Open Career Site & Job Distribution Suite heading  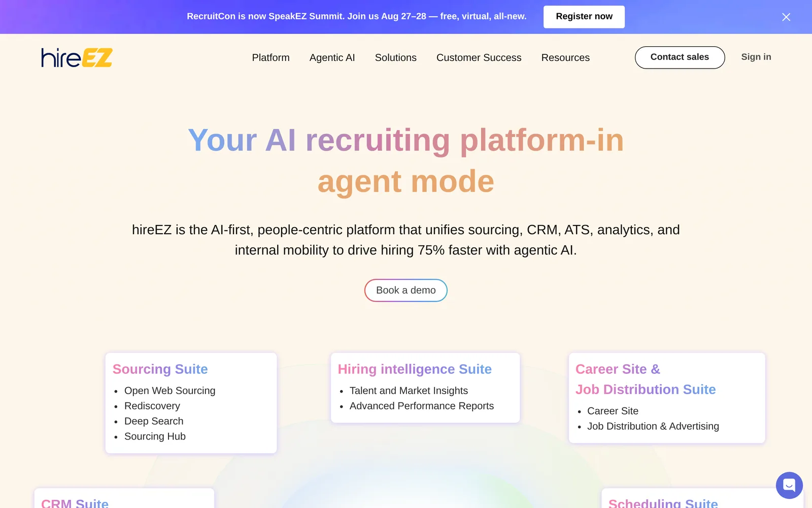pos(646,379)
